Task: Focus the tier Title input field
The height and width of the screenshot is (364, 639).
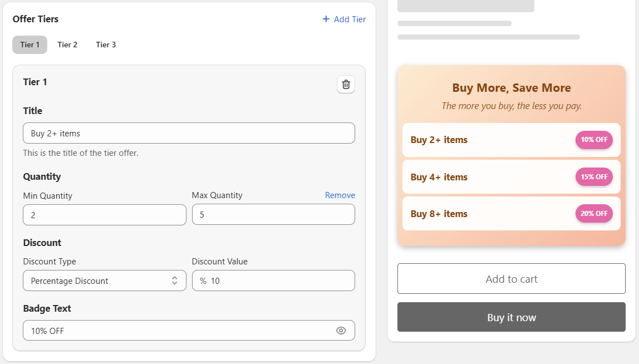Action: point(189,133)
